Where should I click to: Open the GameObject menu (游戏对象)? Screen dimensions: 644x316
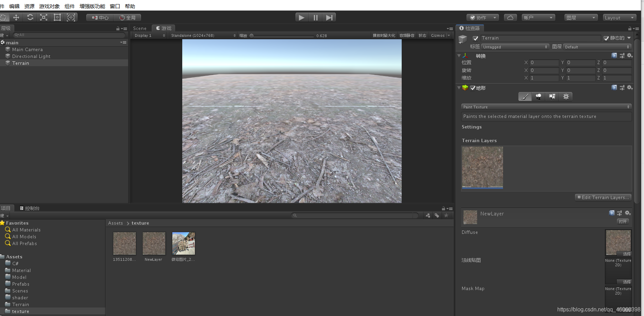[x=49, y=6]
